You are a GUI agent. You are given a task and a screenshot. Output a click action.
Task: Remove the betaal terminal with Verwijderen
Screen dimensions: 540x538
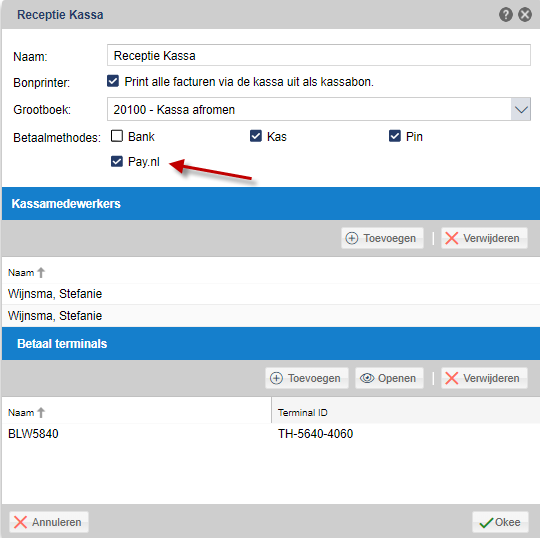[484, 378]
